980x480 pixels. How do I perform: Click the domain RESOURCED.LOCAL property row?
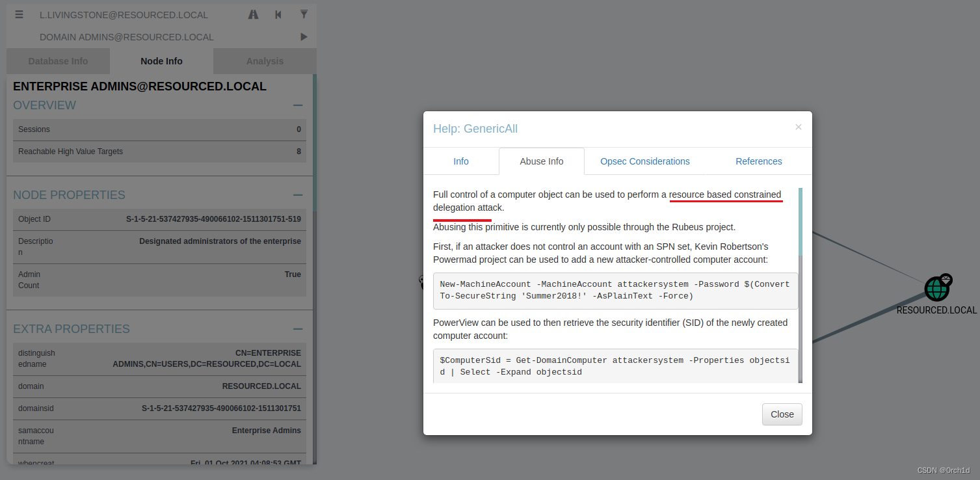pos(159,386)
